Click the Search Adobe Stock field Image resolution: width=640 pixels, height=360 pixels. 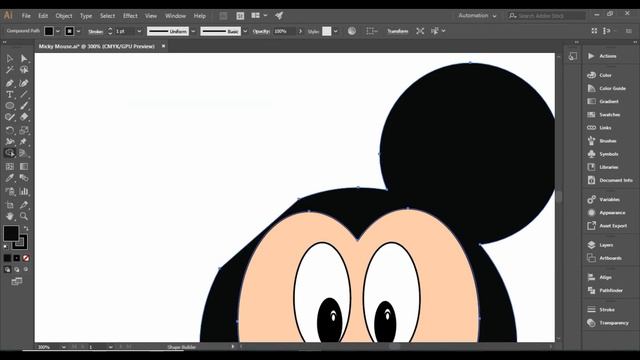547,16
